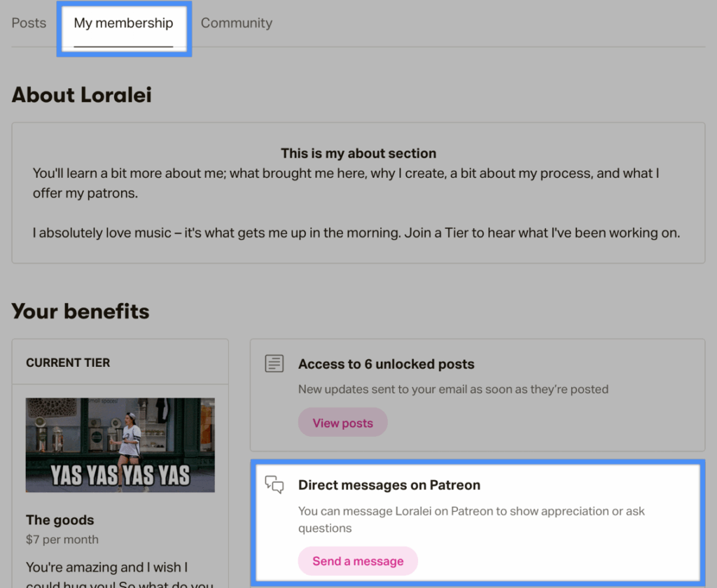Switch to the Community tab

[237, 23]
